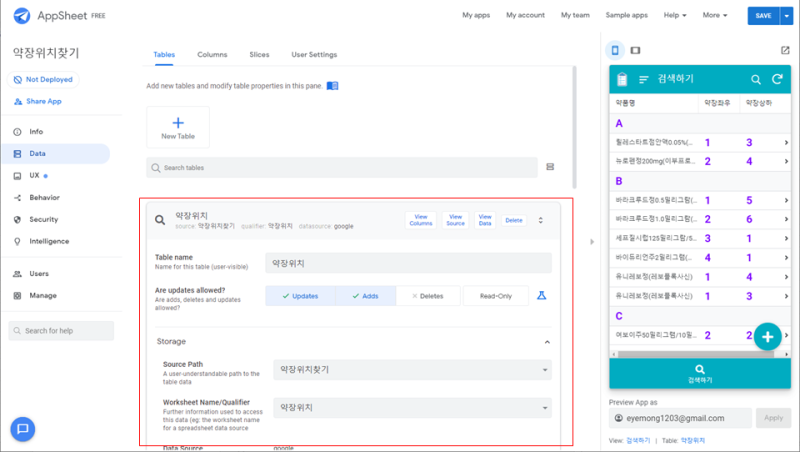This screenshot has height=452, width=800.
Task: Switch to the User Settings tab
Action: click(x=314, y=55)
